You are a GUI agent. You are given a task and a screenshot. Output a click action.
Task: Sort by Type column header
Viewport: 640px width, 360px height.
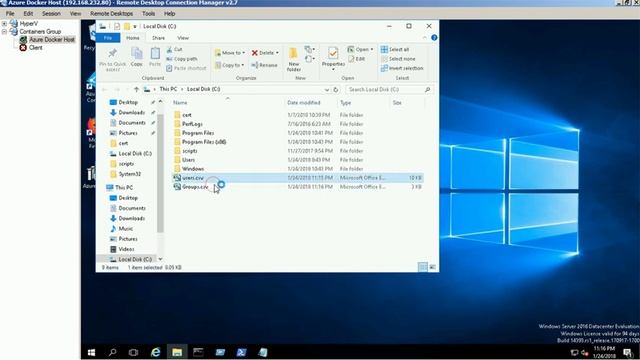345,102
